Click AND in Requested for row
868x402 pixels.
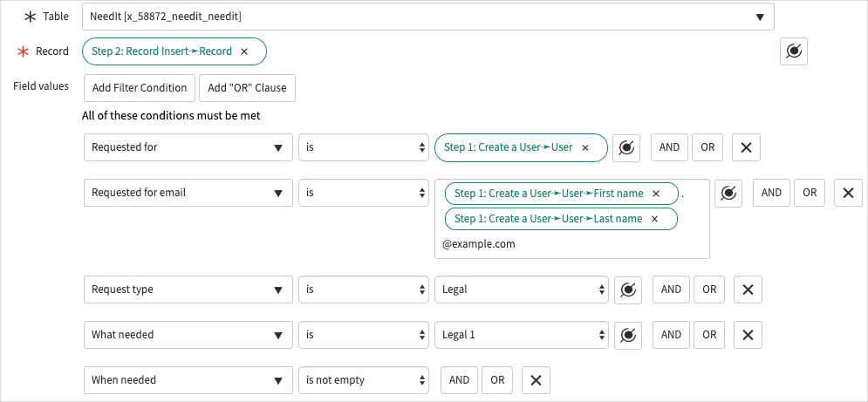pyautogui.click(x=669, y=147)
